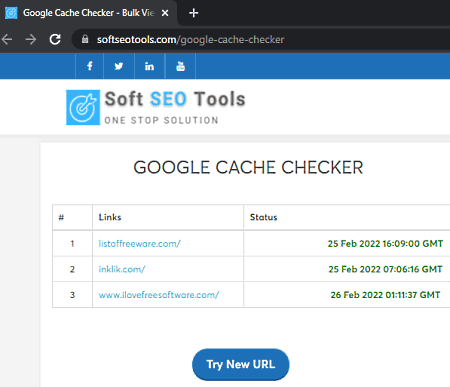Viewport: 450px width, 387px height.
Task: Click the ONE STOP SOLUTION tagline
Action: (x=161, y=120)
